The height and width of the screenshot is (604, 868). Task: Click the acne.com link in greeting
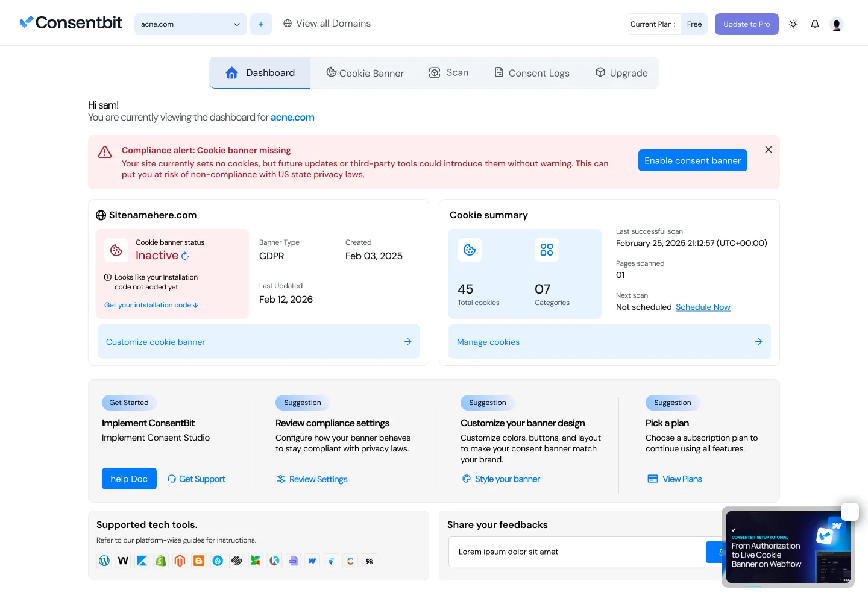[292, 118]
